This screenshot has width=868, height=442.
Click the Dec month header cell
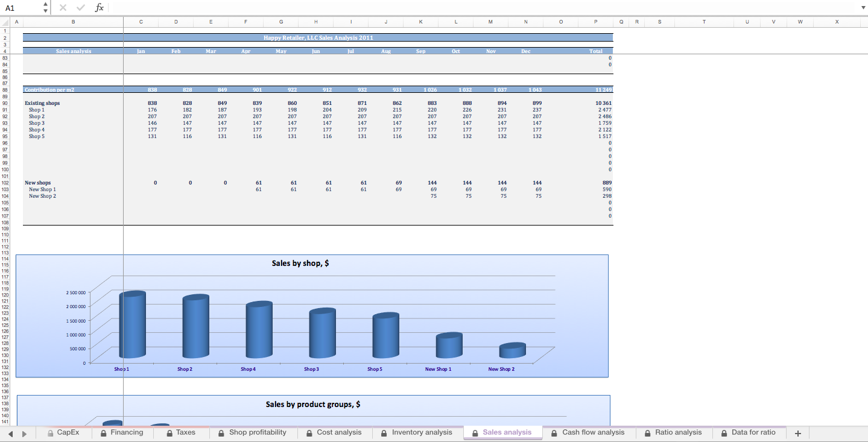click(526, 51)
